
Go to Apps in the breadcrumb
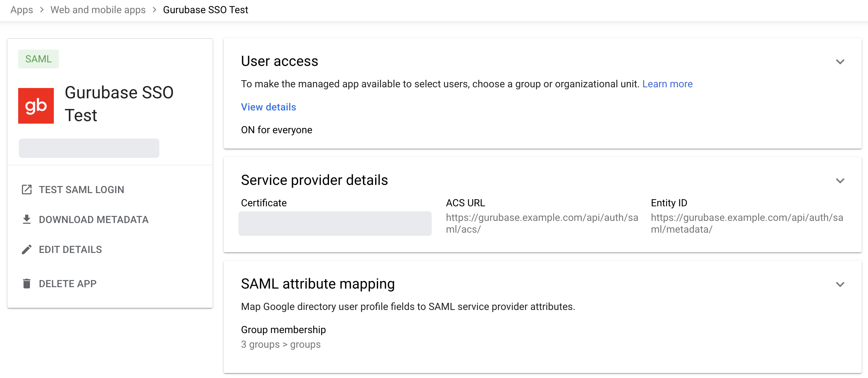click(22, 10)
